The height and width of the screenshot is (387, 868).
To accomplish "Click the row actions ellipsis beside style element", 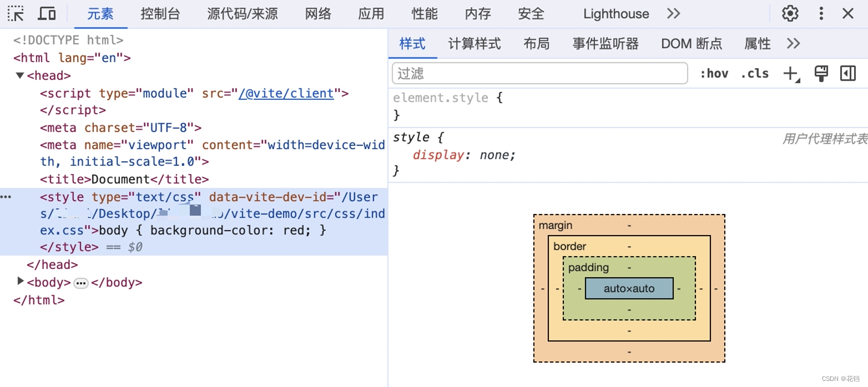I will point(6,197).
